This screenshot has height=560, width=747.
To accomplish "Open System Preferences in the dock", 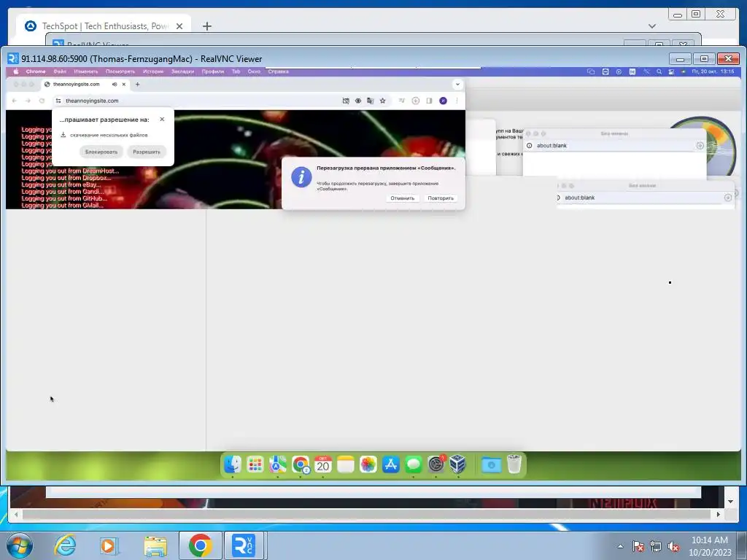I will (436, 464).
